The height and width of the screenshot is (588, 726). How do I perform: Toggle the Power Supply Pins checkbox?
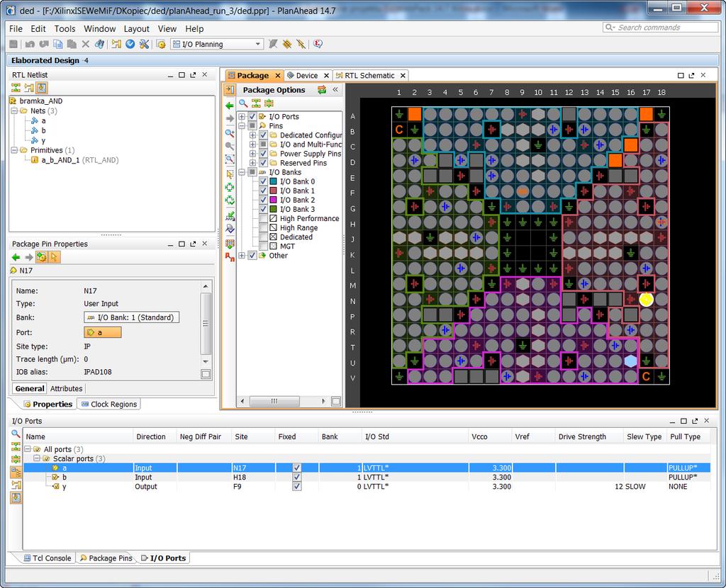264,154
